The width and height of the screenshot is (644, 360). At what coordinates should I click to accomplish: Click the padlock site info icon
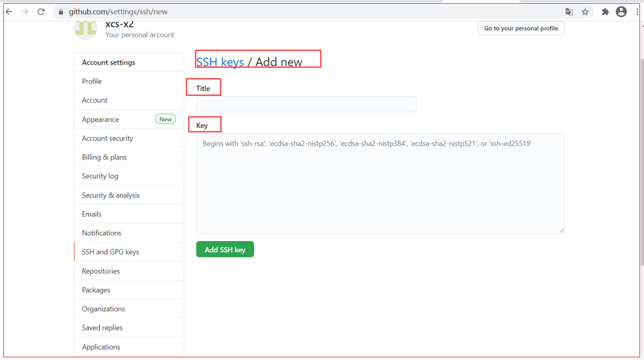point(61,12)
